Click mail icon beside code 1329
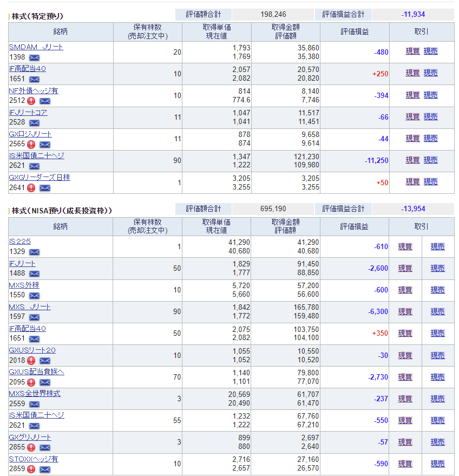459x476 pixels. point(34,252)
